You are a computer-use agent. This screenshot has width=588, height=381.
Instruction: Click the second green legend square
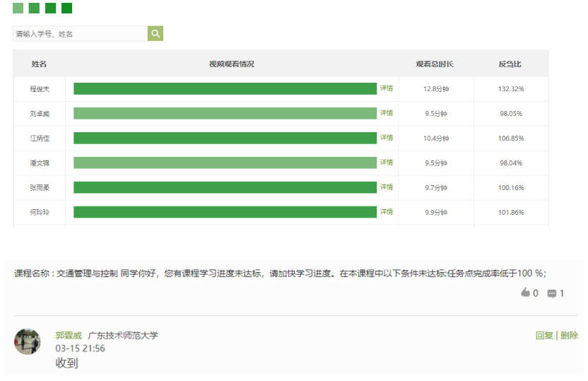[34, 8]
